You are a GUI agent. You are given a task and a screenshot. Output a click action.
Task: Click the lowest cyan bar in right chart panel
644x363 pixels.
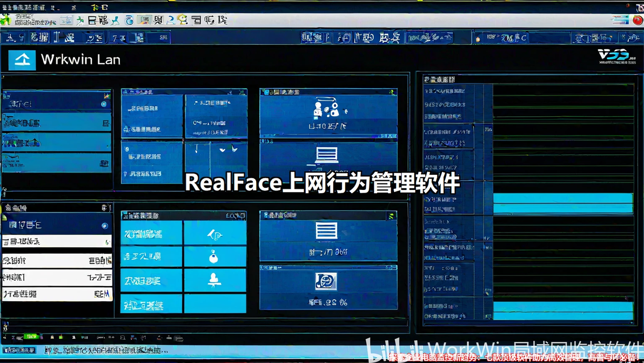[563, 316]
